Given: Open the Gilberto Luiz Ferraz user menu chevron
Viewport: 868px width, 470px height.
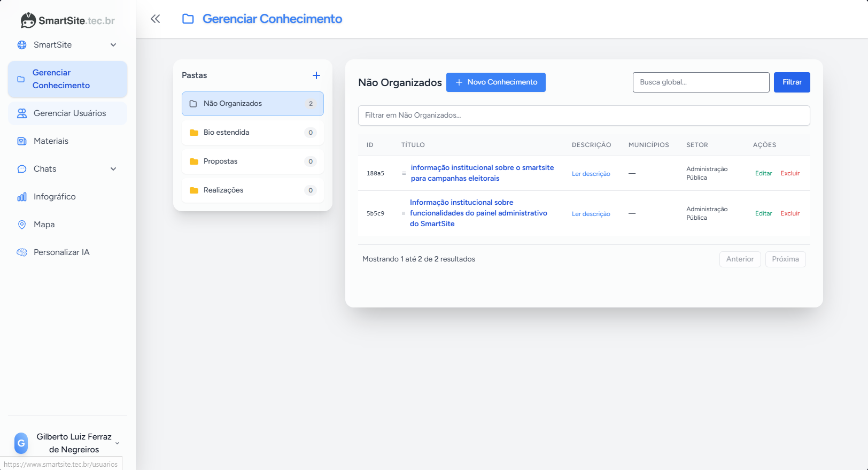Looking at the screenshot, I should click(x=118, y=443).
